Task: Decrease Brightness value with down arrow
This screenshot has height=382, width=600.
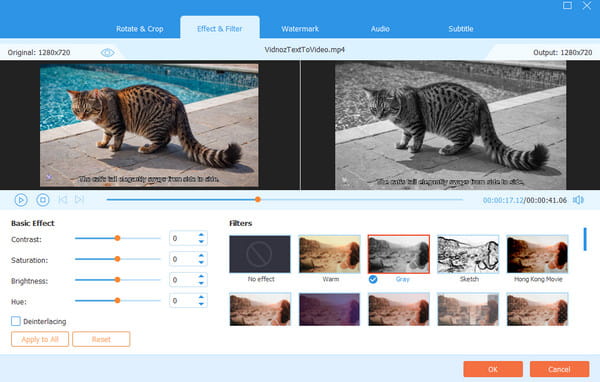Action: (201, 283)
